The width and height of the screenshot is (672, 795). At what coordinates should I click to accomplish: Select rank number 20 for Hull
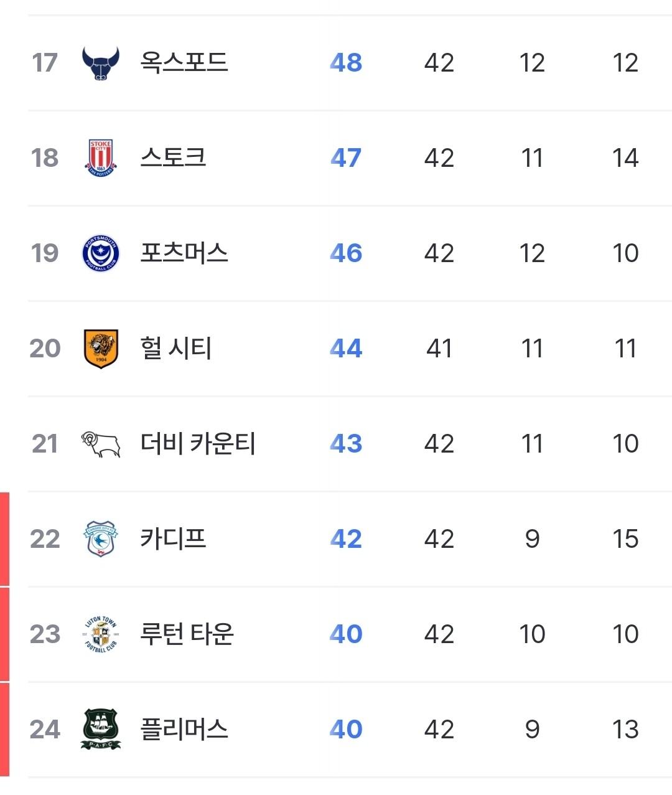(45, 348)
